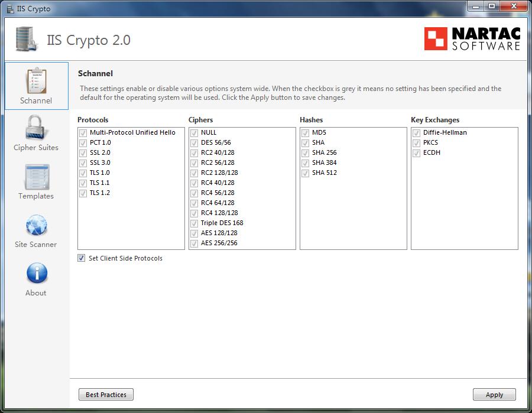Viewport: 532px width, 413px height.
Task: Toggle Set Client Side Protocols checkbox
Action: pos(82,258)
